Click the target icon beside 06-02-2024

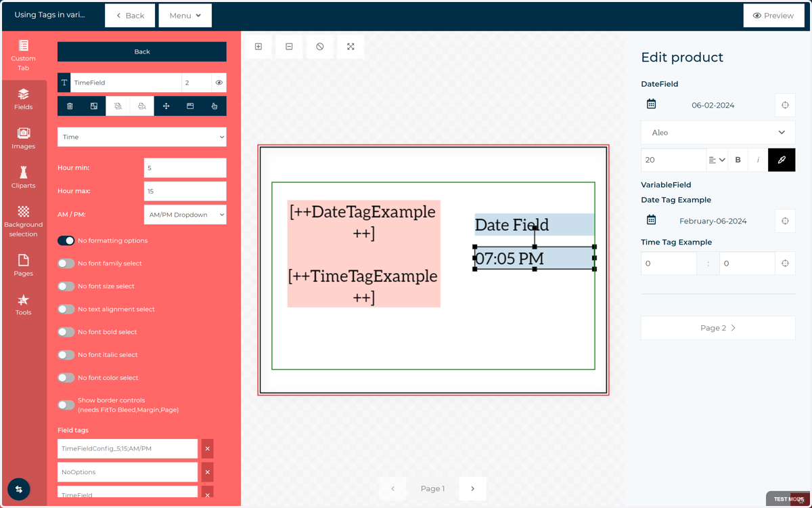(785, 105)
